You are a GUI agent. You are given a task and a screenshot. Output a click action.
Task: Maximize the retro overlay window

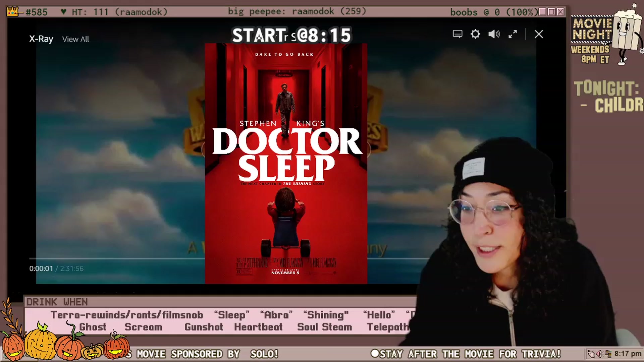click(551, 12)
